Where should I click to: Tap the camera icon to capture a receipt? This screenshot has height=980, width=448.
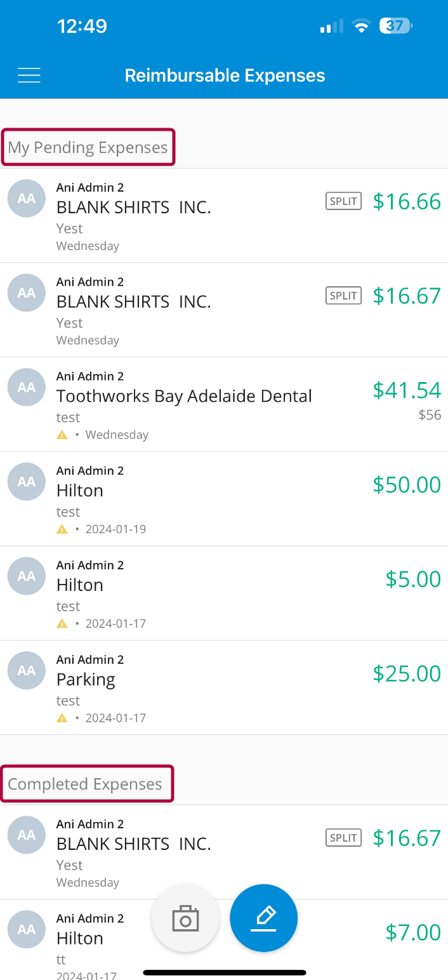pyautogui.click(x=185, y=918)
